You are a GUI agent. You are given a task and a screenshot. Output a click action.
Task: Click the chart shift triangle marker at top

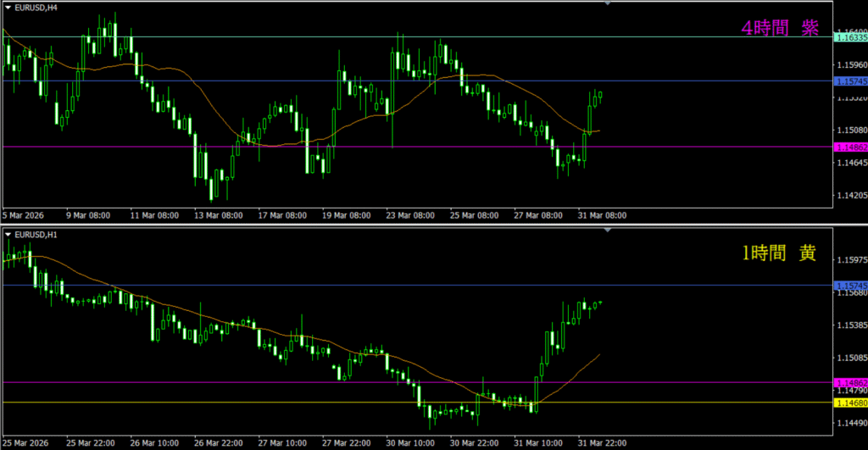coord(607,3)
